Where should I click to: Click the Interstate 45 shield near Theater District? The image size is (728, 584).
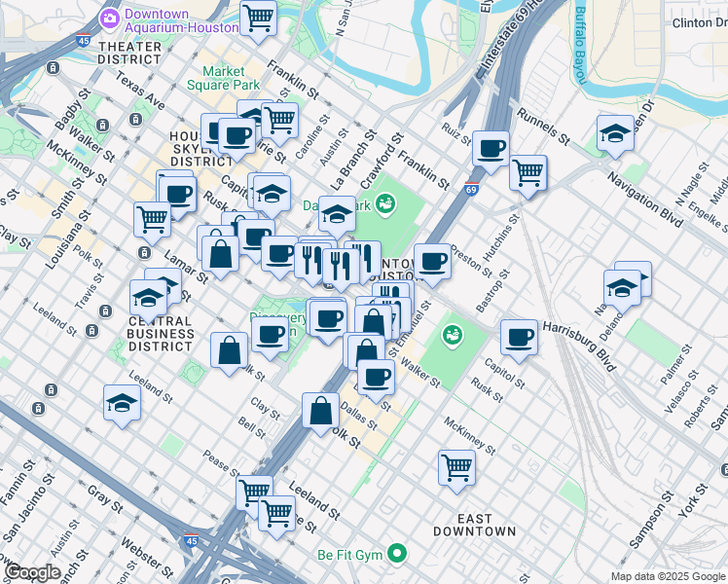tap(83, 40)
